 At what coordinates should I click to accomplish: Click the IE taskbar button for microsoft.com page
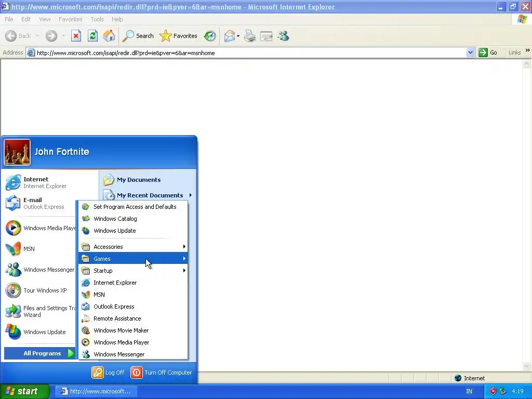pyautogui.click(x=96, y=391)
